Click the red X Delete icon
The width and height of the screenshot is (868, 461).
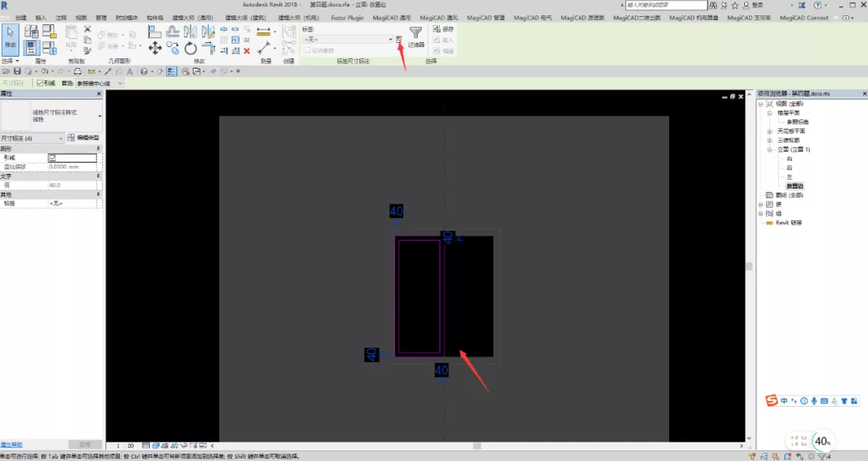247,51
